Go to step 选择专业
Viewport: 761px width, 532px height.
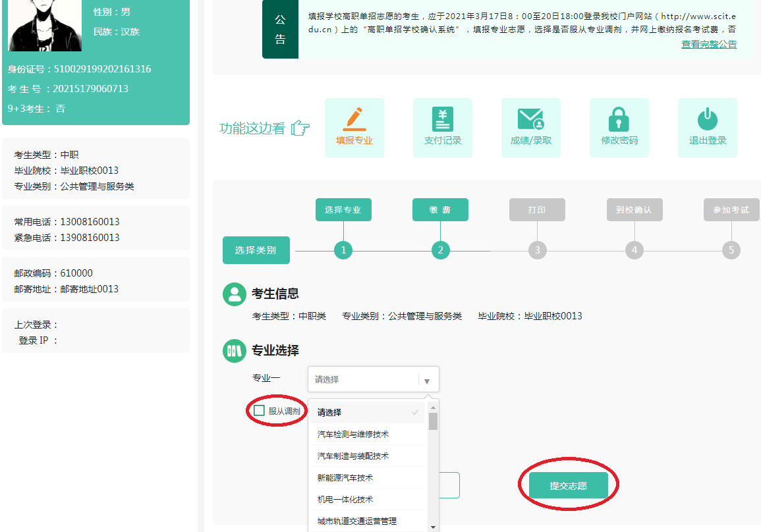click(x=343, y=210)
